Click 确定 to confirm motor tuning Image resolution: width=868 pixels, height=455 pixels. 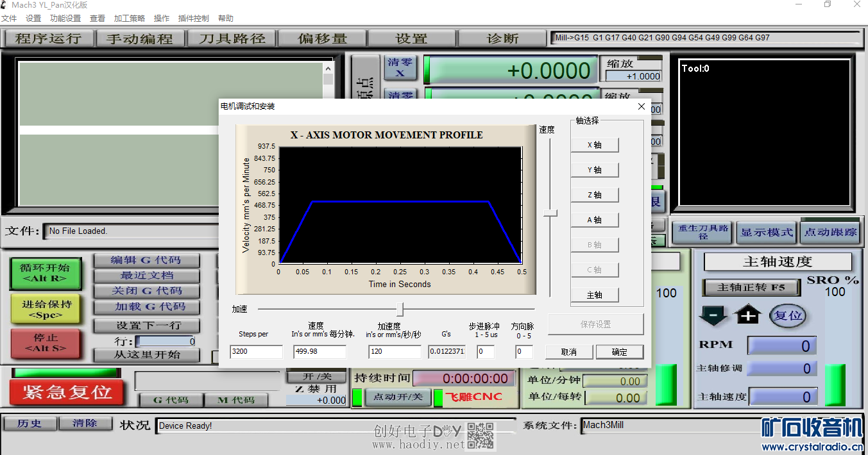pyautogui.click(x=619, y=352)
